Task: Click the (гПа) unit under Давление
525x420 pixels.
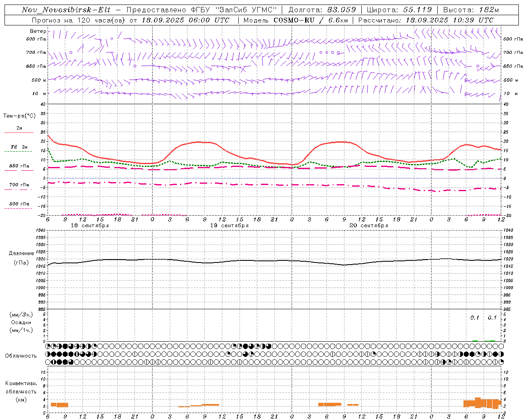Action: (x=21, y=262)
